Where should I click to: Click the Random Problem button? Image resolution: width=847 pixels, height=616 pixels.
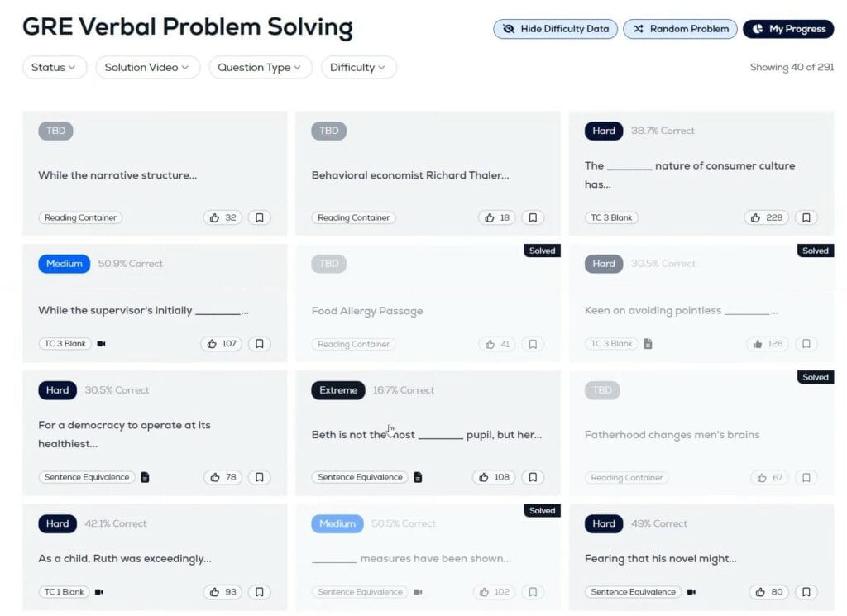coord(681,29)
